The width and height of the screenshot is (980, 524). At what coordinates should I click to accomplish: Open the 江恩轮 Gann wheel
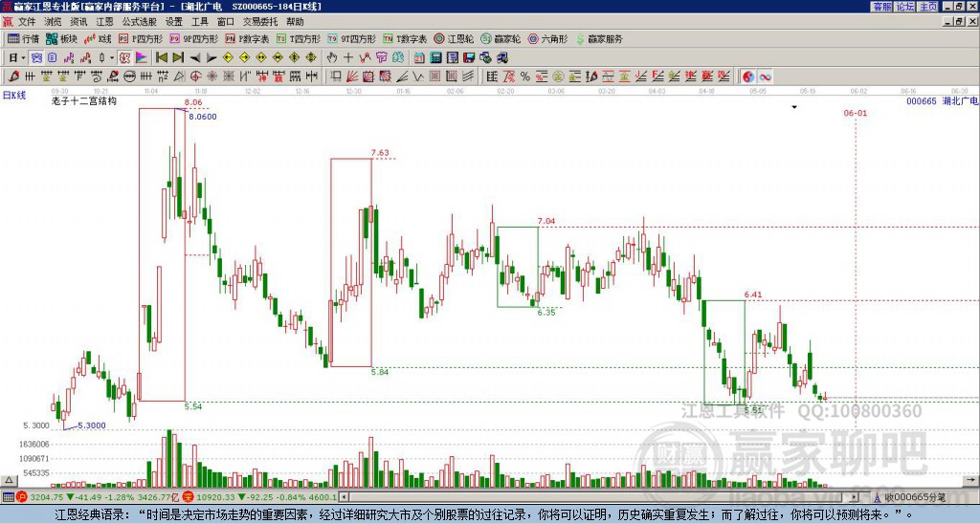[454, 38]
